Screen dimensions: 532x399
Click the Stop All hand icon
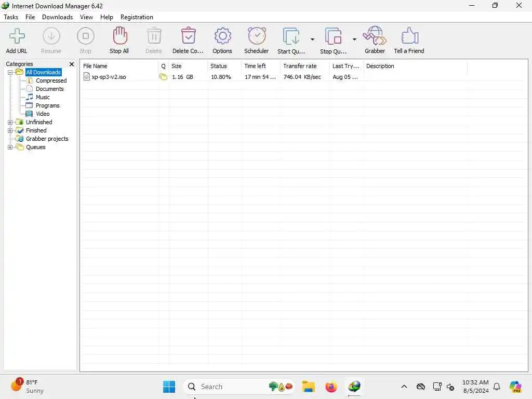tap(120, 36)
